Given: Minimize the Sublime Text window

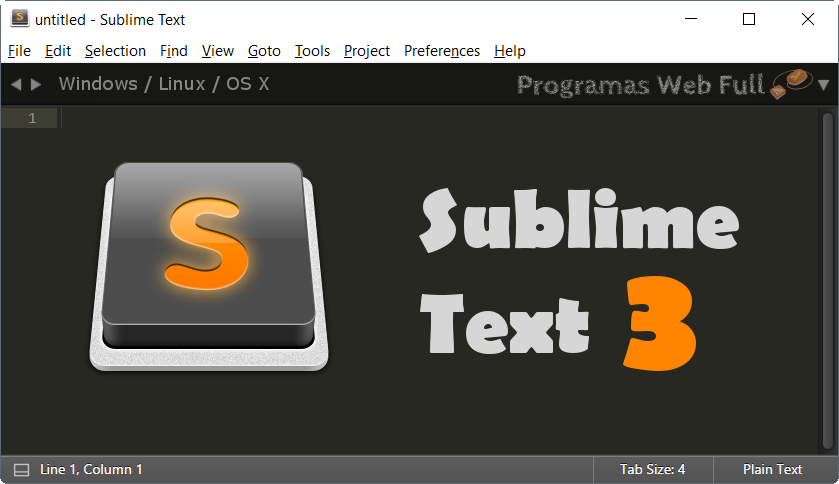Looking at the screenshot, I should click(x=691, y=19).
